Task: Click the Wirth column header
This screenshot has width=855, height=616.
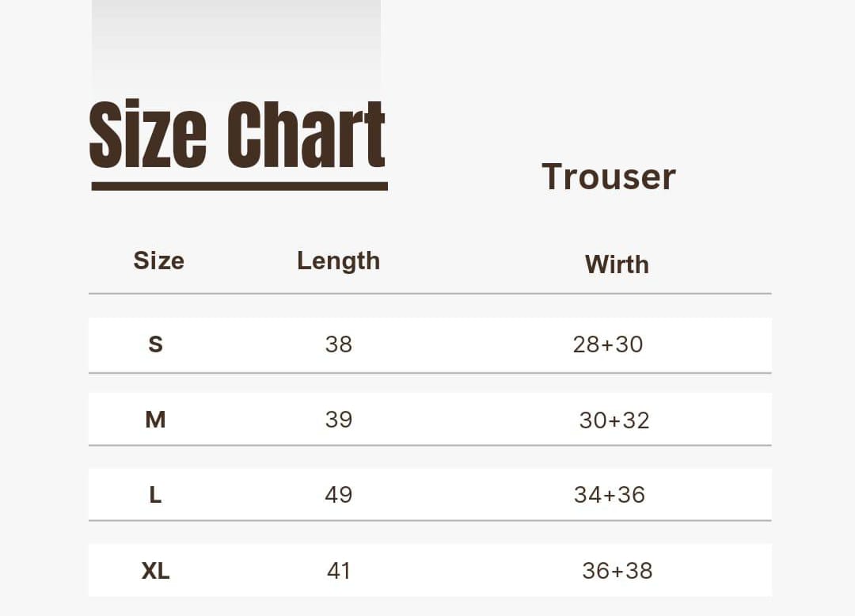Action: coord(617,264)
